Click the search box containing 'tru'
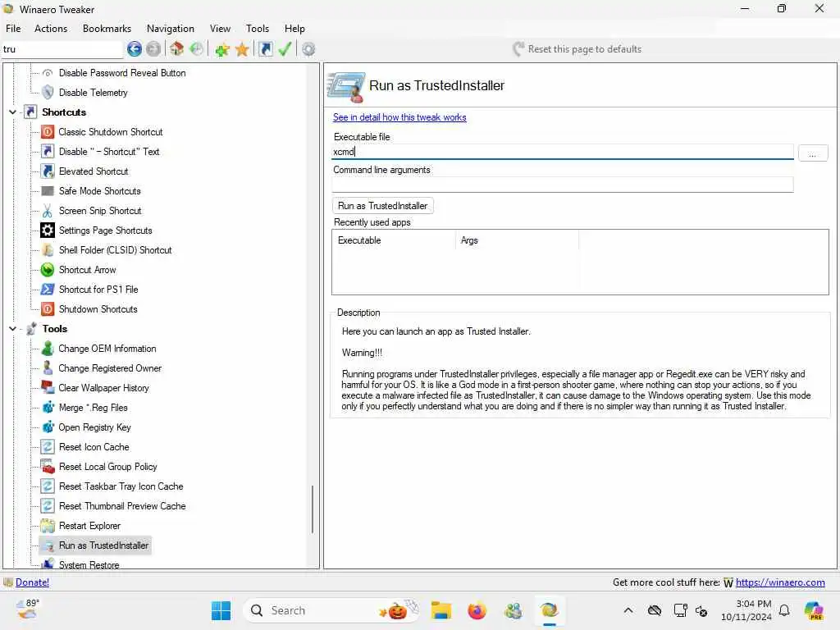The height and width of the screenshot is (630, 840). [x=62, y=49]
